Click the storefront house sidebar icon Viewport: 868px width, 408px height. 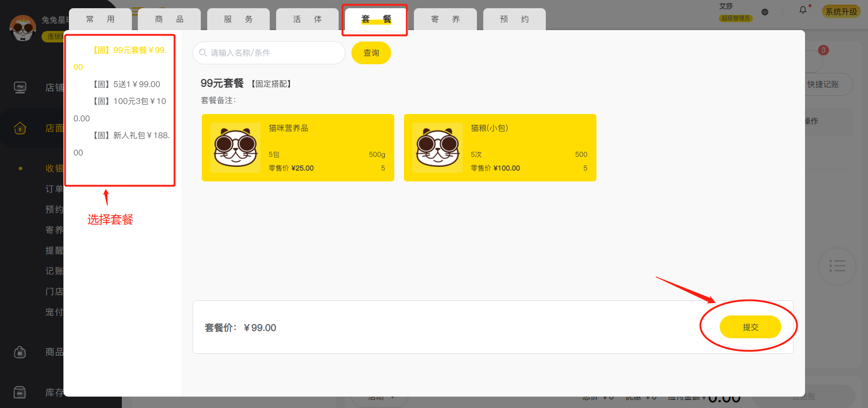coord(20,128)
